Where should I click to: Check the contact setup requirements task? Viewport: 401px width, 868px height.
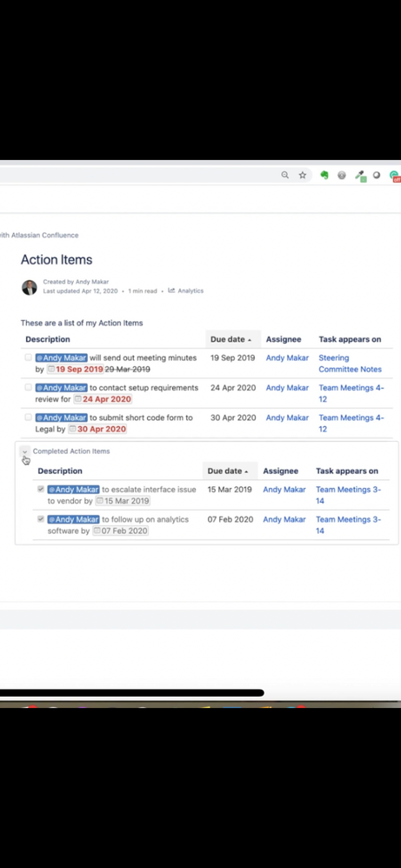click(28, 388)
